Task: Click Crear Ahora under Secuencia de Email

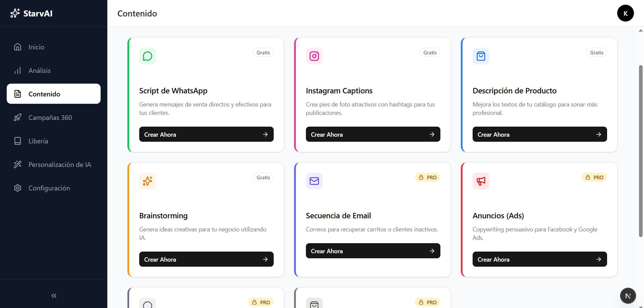Action: 373,251
